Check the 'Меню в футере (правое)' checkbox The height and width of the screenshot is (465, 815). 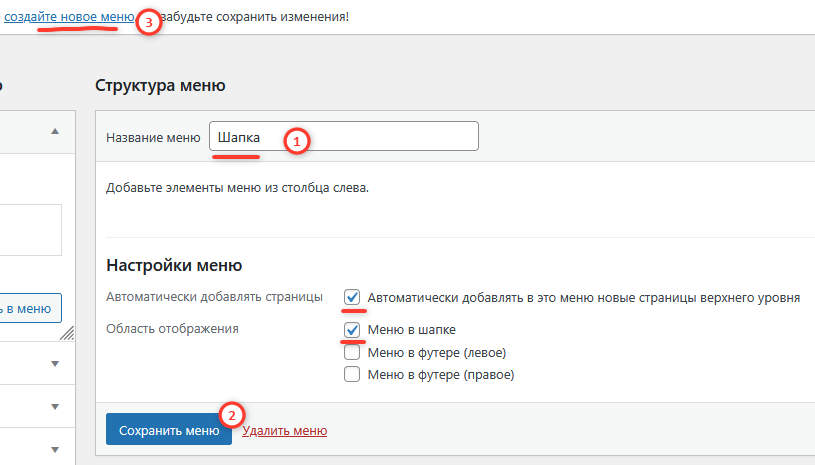(352, 375)
